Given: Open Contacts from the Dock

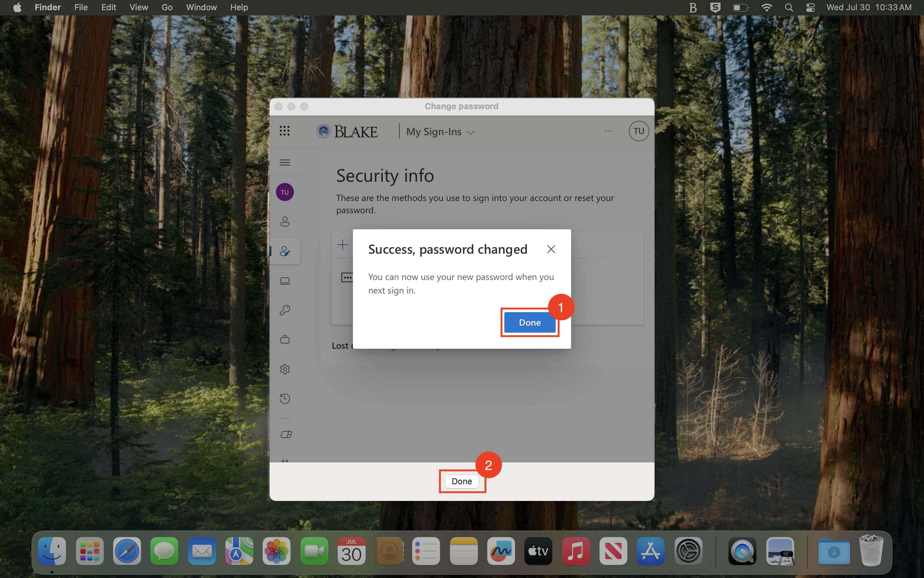Looking at the screenshot, I should click(x=389, y=551).
